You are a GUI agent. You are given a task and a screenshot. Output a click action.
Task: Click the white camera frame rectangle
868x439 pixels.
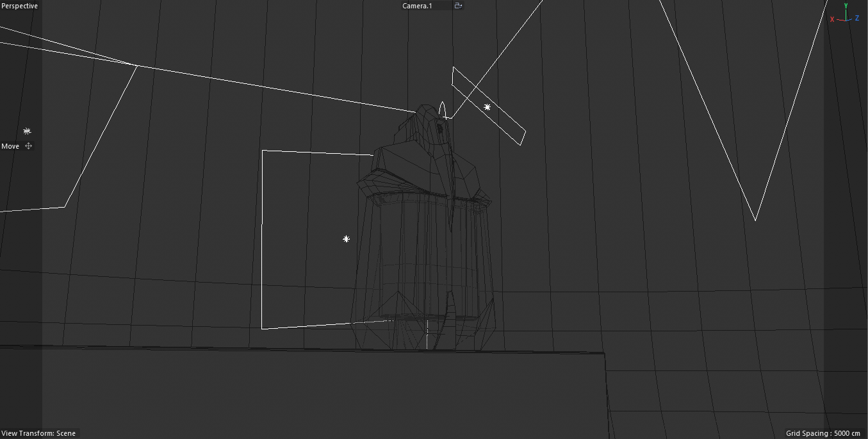click(264, 237)
